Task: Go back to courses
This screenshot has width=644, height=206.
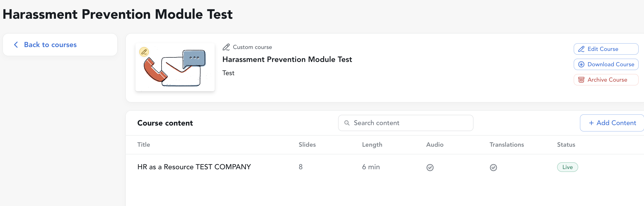Action: 50,45
